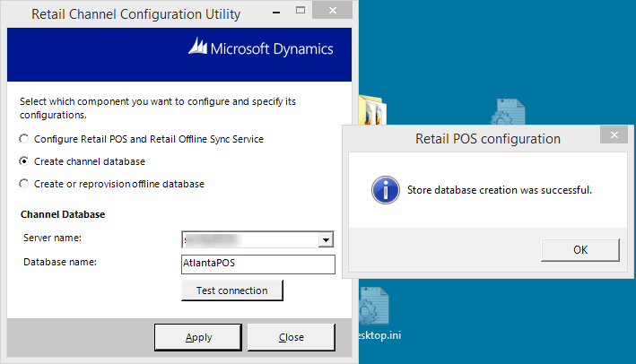Select Configure Retail POS and Offline Sync Service
Image resolution: width=636 pixels, height=364 pixels.
[x=23, y=139]
